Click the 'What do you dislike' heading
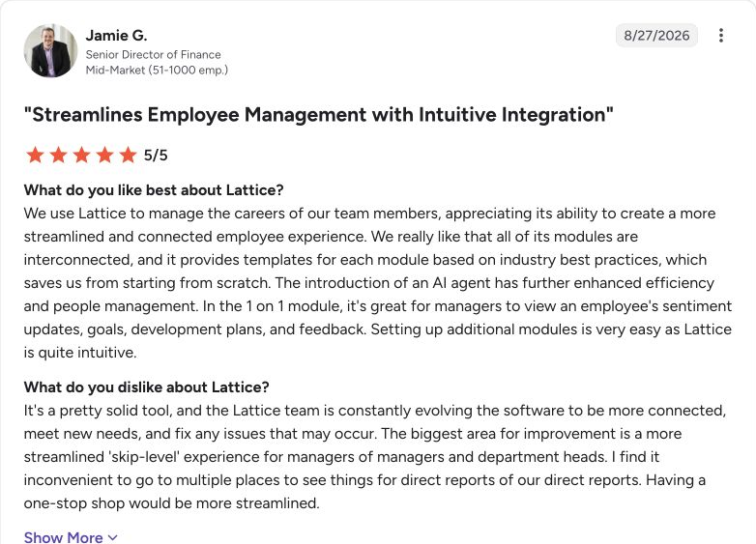Image resolution: width=756 pixels, height=544 pixels. coord(147,387)
